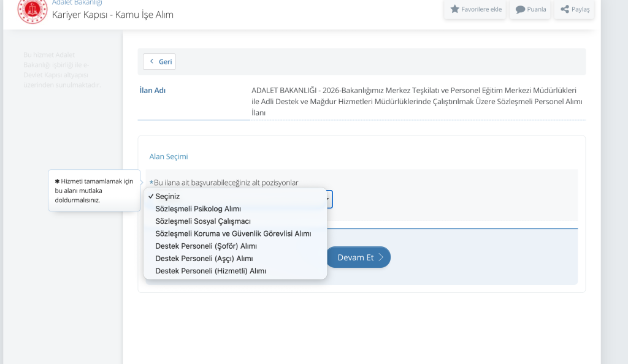
Task: Click the required field tooltip message
Action: [x=94, y=191]
